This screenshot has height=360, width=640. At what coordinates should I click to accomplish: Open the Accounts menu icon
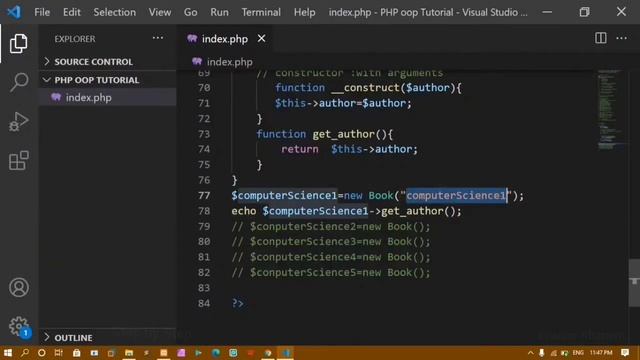point(19,287)
